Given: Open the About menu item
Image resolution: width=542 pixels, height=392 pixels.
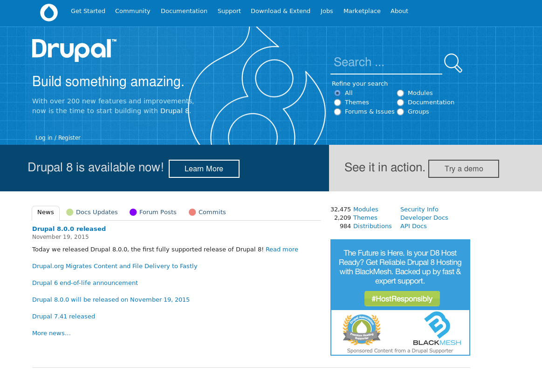Looking at the screenshot, I should pyautogui.click(x=399, y=11).
